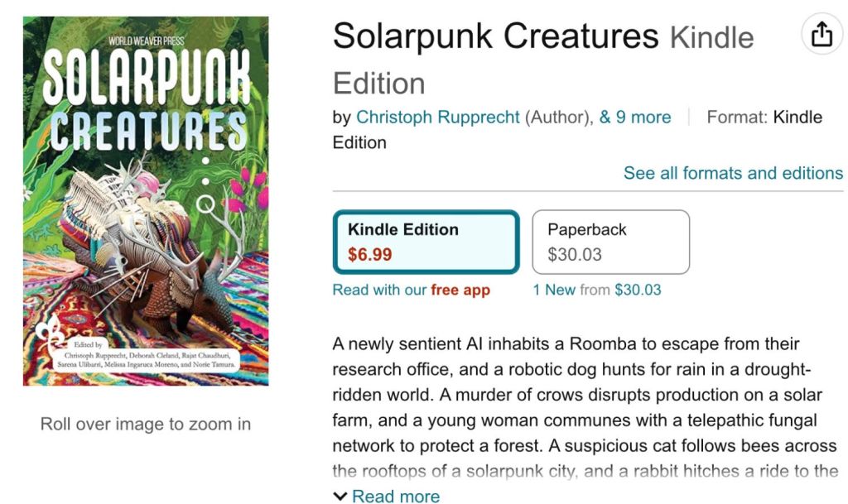Click the $6.99 Kindle price
This screenshot has height=504, width=848.
coord(370,255)
